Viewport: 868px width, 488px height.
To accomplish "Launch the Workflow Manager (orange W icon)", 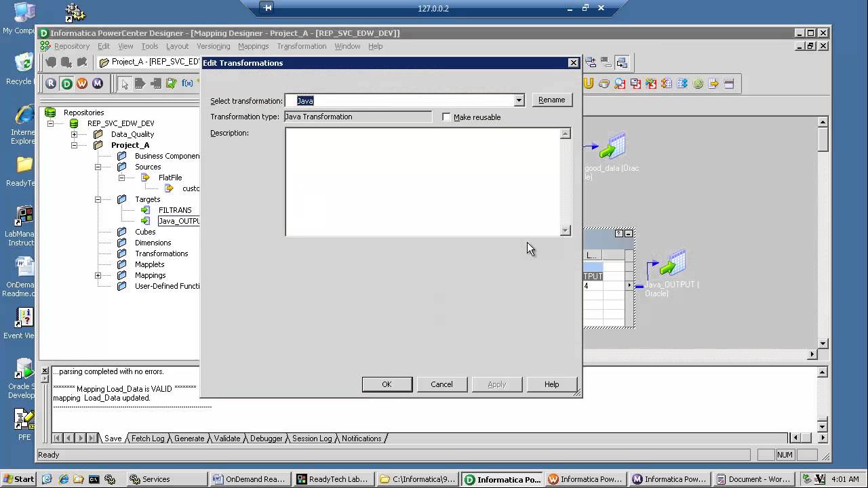I will click(x=82, y=83).
